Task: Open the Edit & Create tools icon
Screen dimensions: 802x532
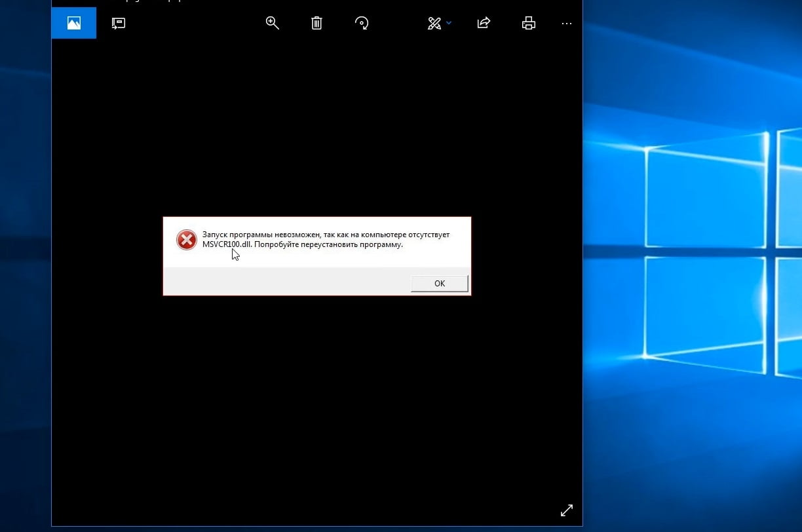Action: 434,23
